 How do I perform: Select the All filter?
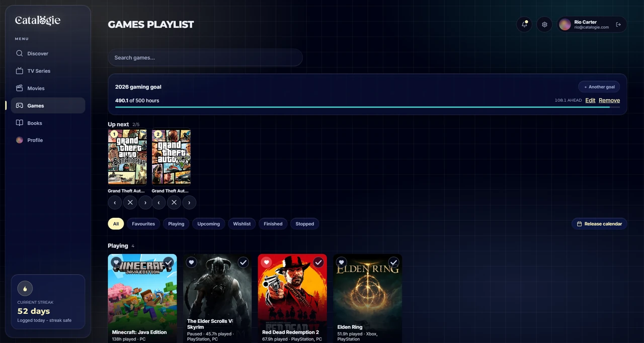click(x=116, y=224)
